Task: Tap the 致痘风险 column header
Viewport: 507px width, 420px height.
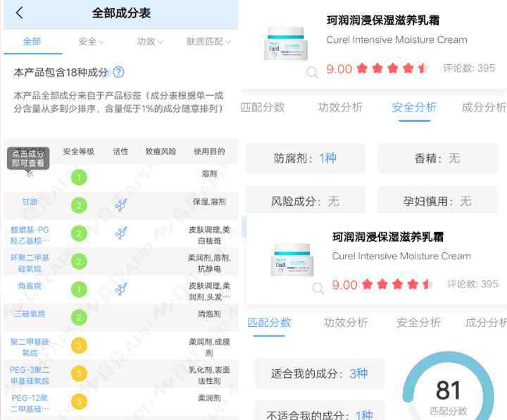Action: [x=161, y=152]
